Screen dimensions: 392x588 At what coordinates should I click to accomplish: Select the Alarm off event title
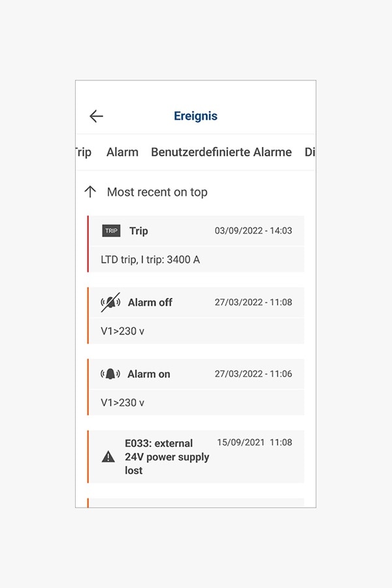coord(150,302)
